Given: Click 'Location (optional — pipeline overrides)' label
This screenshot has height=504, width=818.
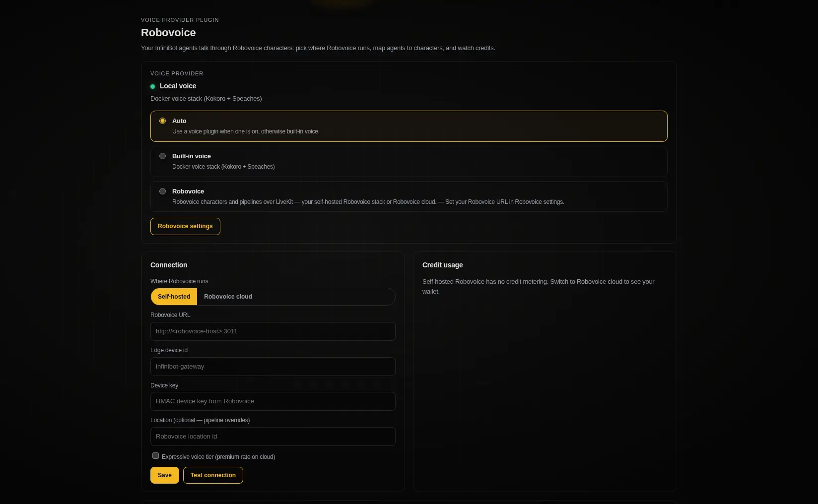Looking at the screenshot, I should coord(200,420).
